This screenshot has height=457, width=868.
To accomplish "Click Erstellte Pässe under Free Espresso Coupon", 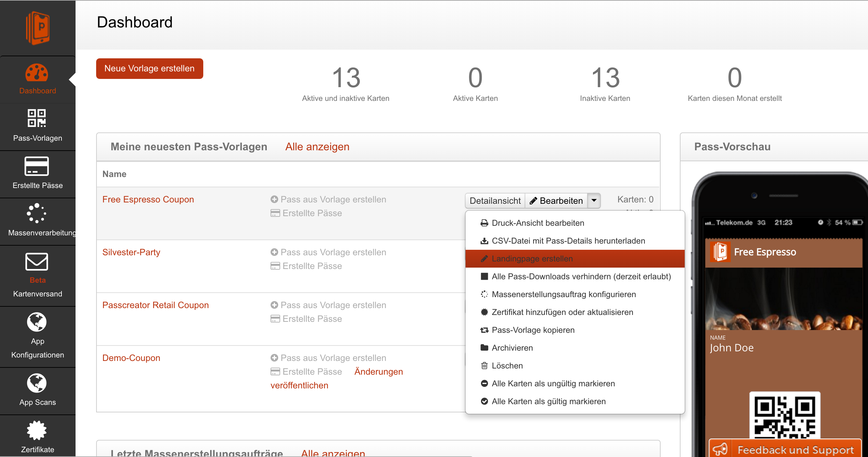I will pos(306,213).
